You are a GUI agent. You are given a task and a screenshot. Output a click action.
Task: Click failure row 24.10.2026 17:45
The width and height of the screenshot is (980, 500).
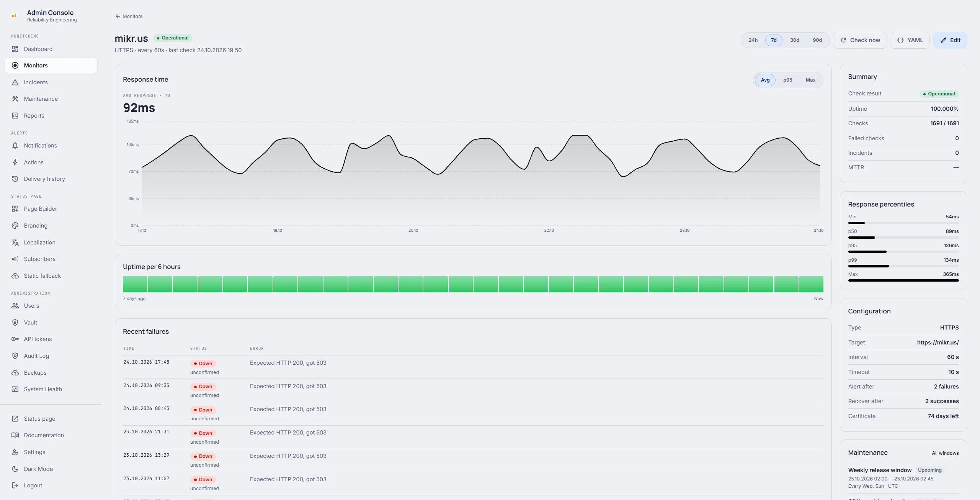tap(473, 367)
